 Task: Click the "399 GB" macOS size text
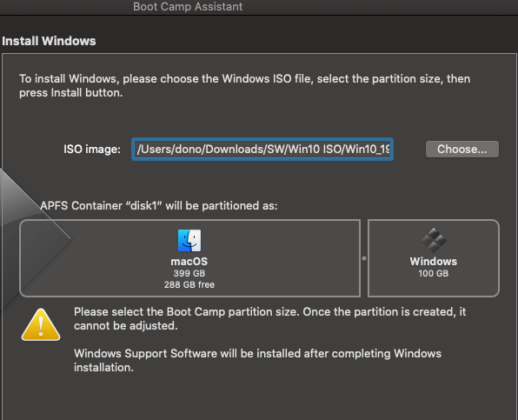pyautogui.click(x=189, y=273)
